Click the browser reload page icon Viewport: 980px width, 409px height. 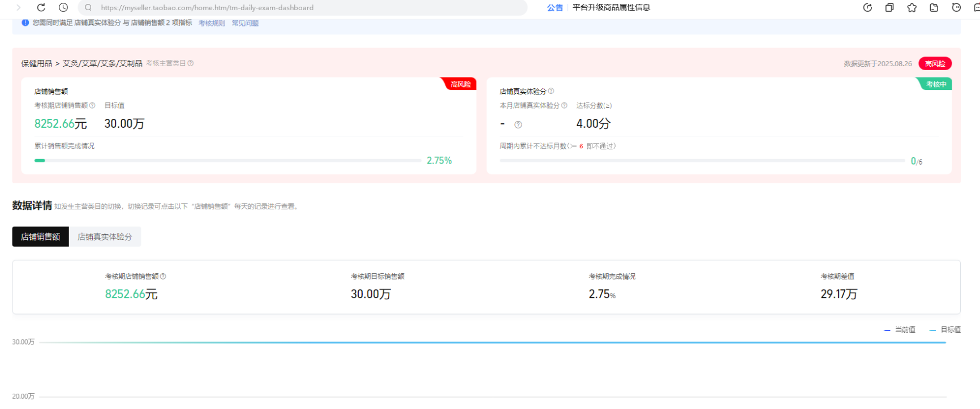tap(41, 7)
